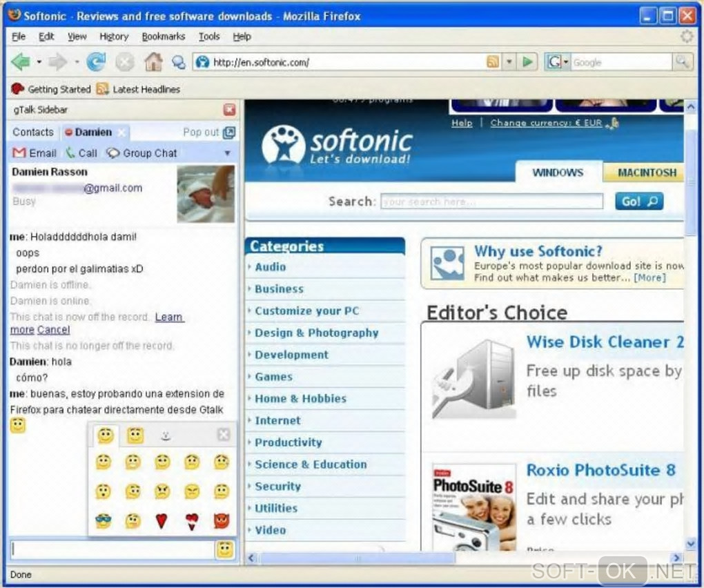Screen dimensions: 704x588
Task: Open the Help menu
Action: (242, 37)
